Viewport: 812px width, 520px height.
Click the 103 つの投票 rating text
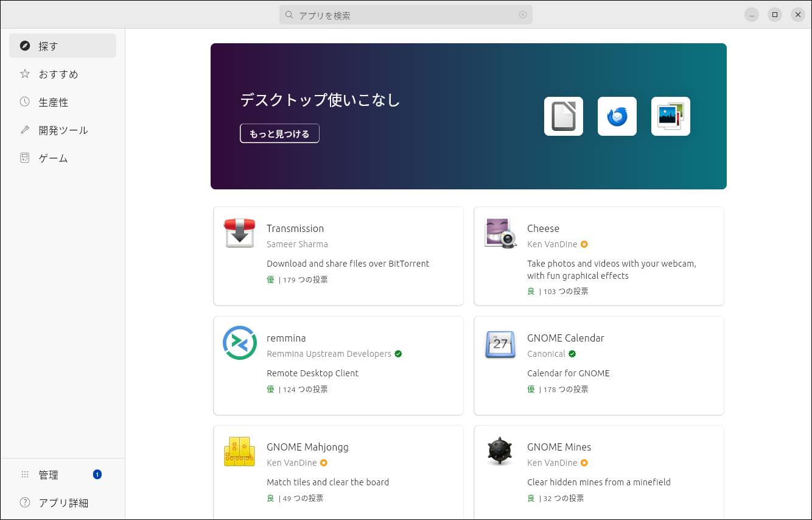565,291
